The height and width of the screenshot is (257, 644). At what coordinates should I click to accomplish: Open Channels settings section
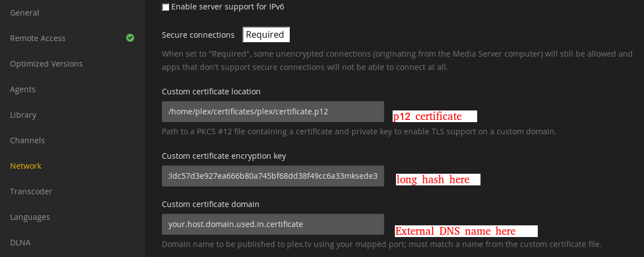point(27,140)
